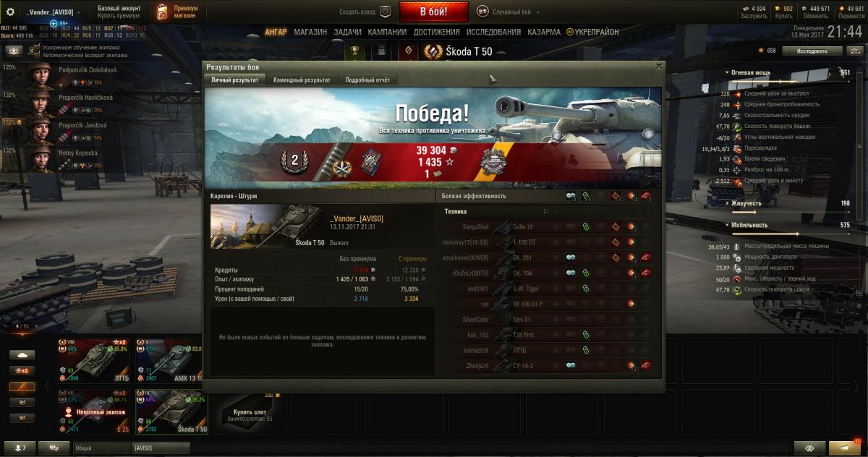The width and height of the screenshot is (868, 457).
Task: Switch to Командный результат tab
Action: tap(302, 80)
